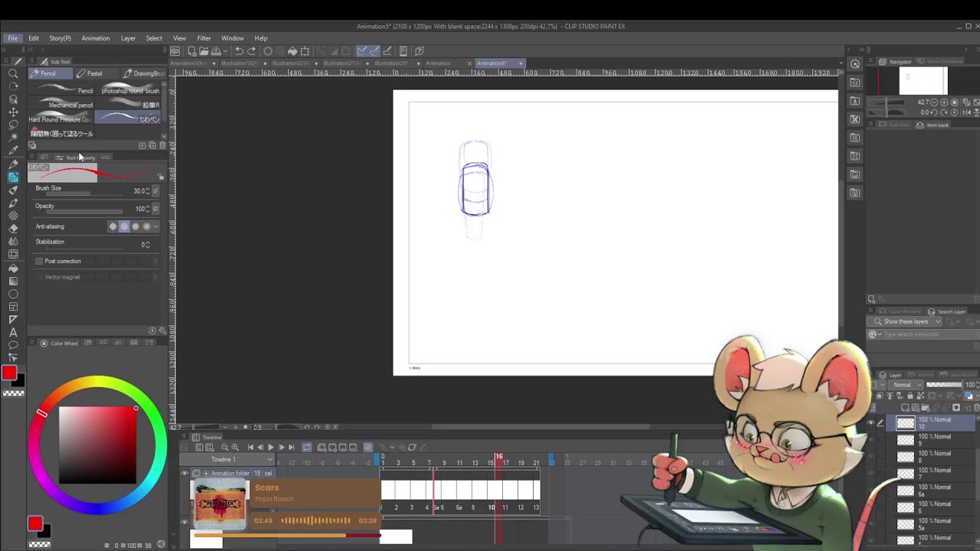Click the Undo arrow in the command bar

coord(239,51)
